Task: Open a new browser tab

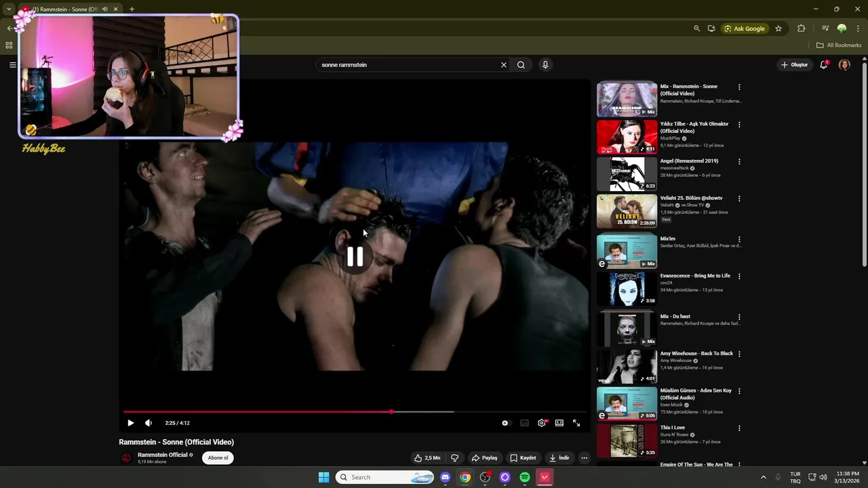Action: click(x=132, y=9)
